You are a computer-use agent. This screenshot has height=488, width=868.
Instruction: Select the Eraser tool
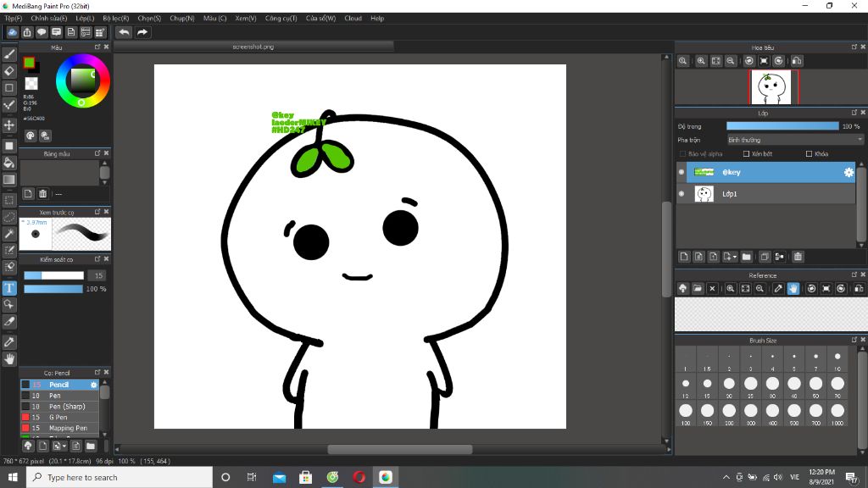(x=9, y=71)
